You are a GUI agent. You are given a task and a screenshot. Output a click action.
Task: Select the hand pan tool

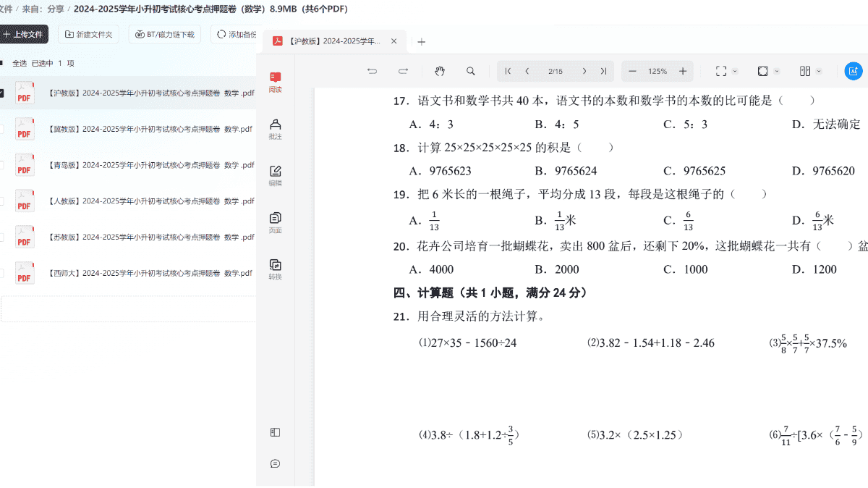(439, 71)
